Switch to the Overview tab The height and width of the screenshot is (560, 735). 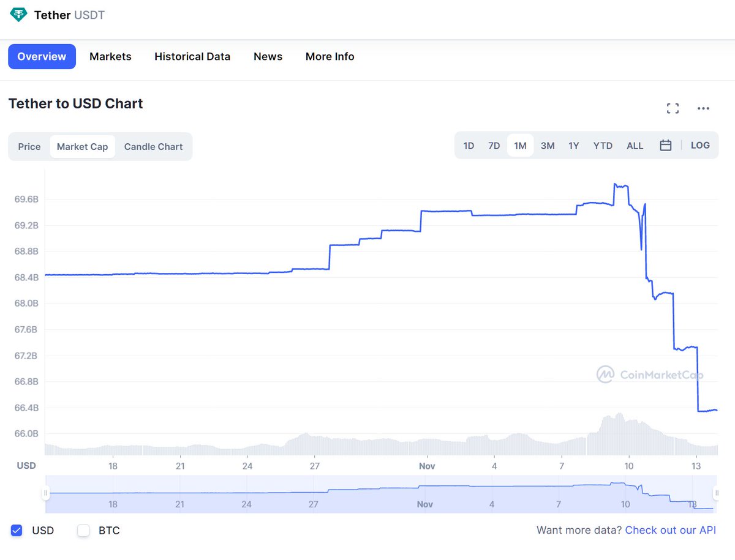pos(42,56)
